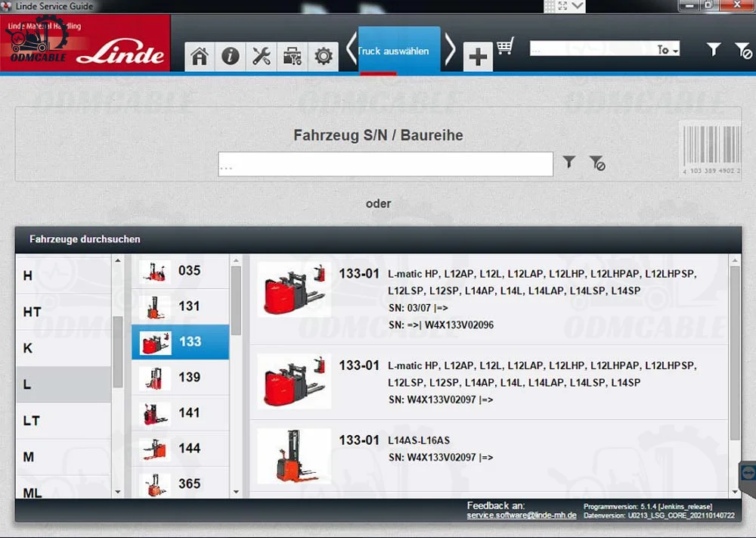Open the settings gear

[324, 56]
